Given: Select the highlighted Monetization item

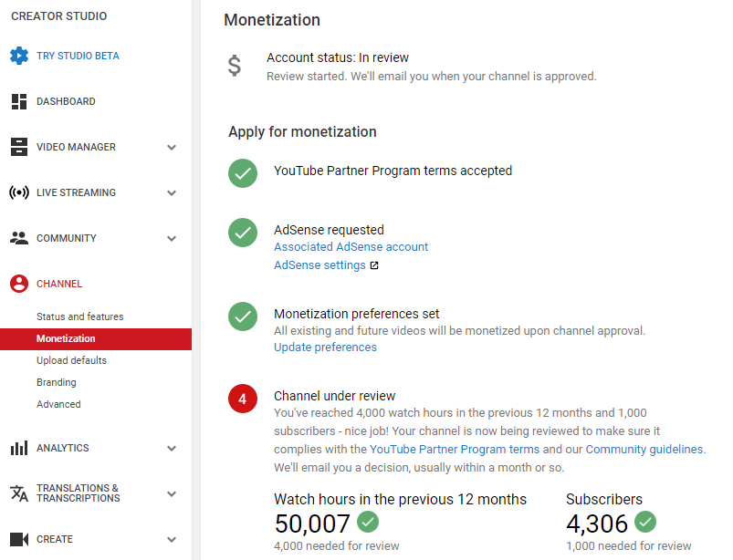Looking at the screenshot, I should 96,338.
